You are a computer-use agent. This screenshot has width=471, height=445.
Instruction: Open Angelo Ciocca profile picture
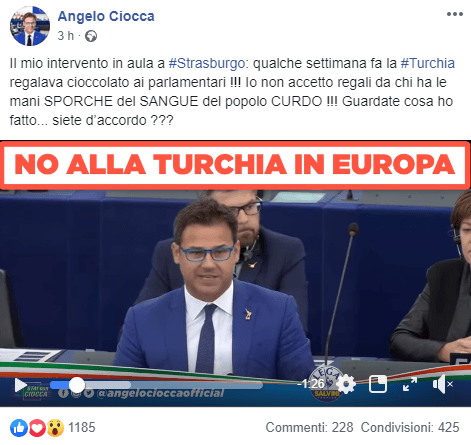click(x=30, y=26)
